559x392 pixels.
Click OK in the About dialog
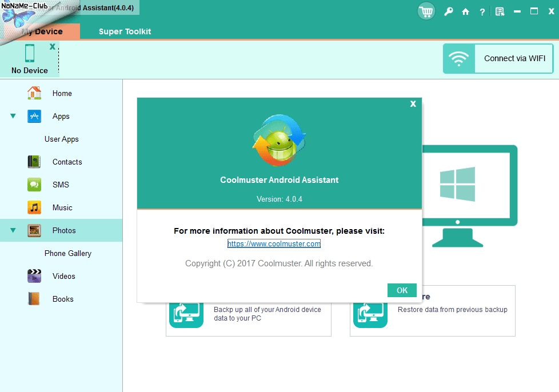tap(402, 290)
